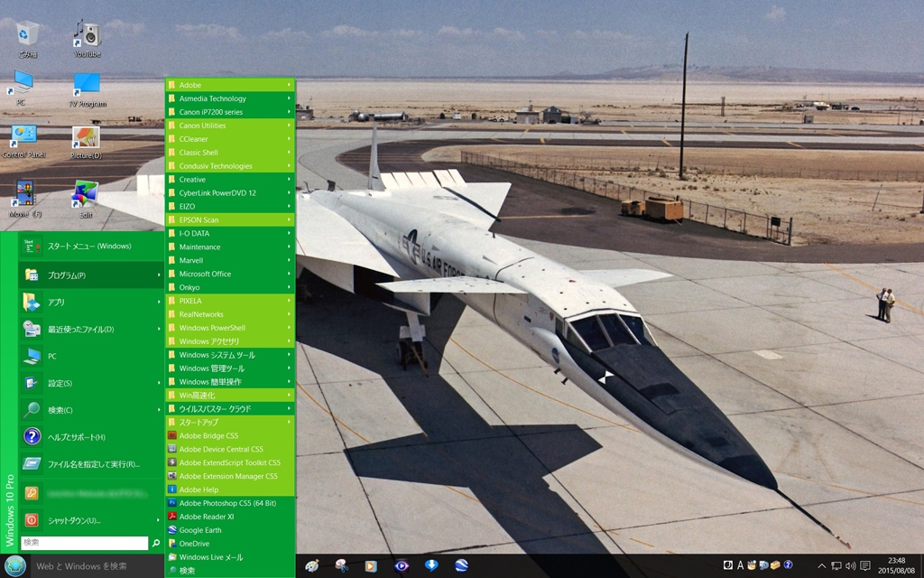Open the CCleaner folder entry
The image size is (924, 578).
point(230,138)
